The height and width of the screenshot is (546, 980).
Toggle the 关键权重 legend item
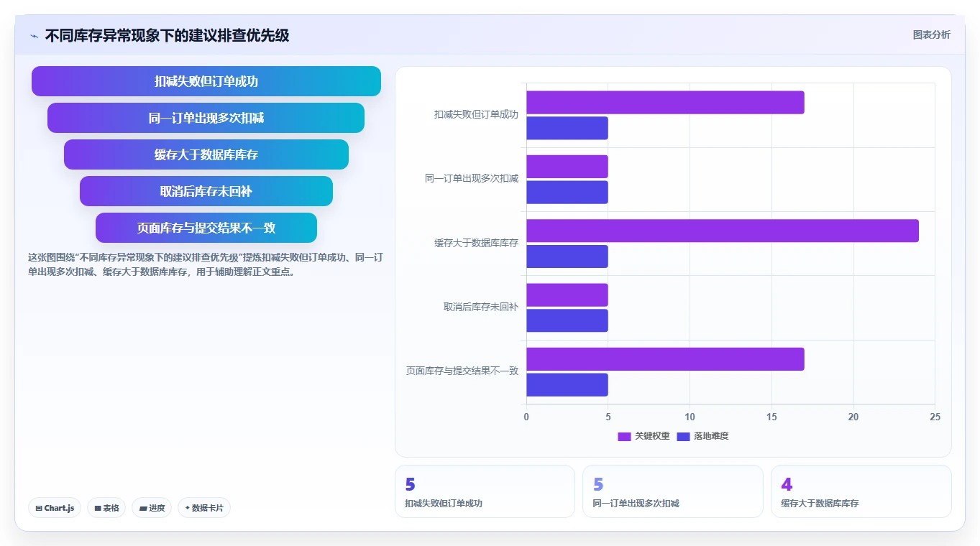pos(644,436)
